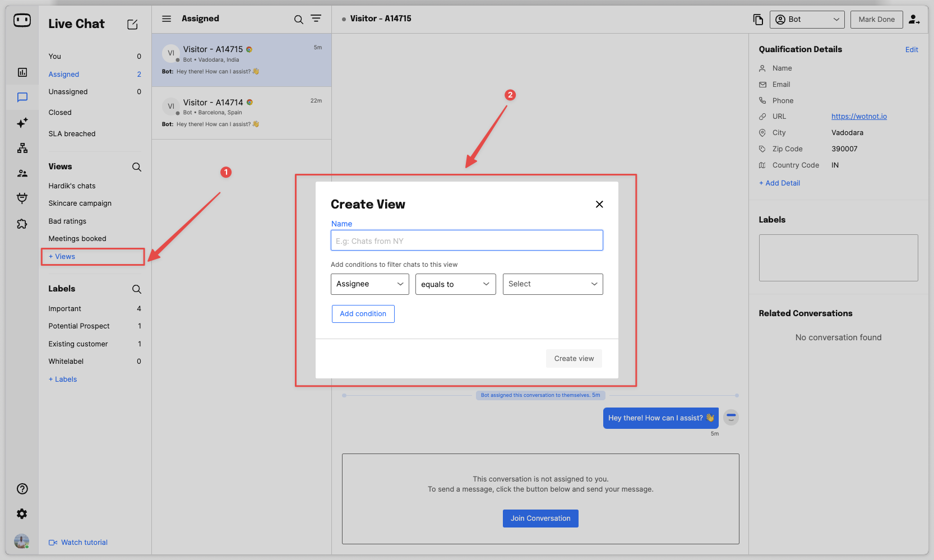The height and width of the screenshot is (560, 934).
Task: Expand the Assignee condition dropdown
Action: (369, 284)
